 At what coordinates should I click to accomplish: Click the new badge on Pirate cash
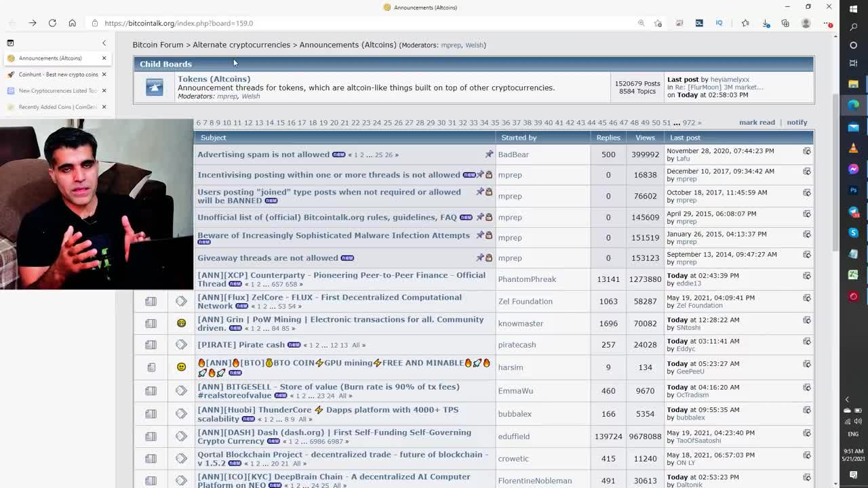[294, 345]
